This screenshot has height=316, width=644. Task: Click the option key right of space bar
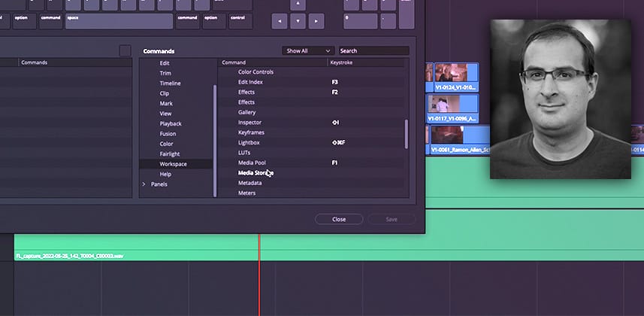[x=214, y=21]
